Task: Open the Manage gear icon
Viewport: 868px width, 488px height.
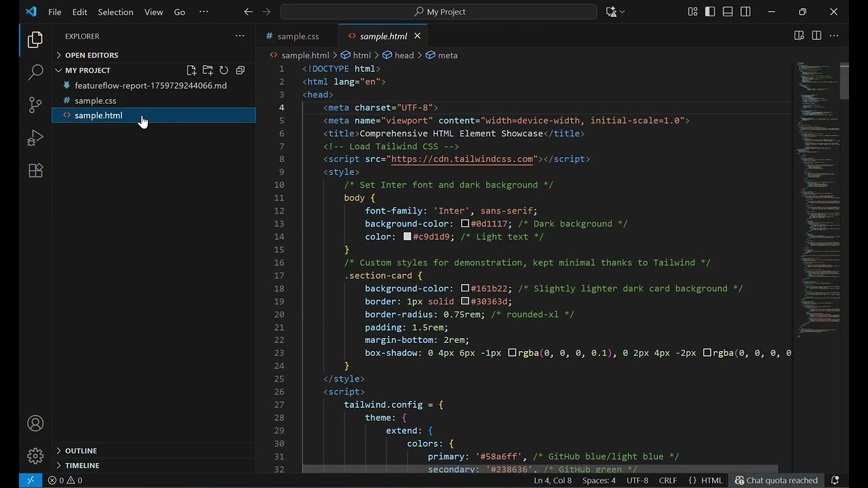Action: coord(35,456)
